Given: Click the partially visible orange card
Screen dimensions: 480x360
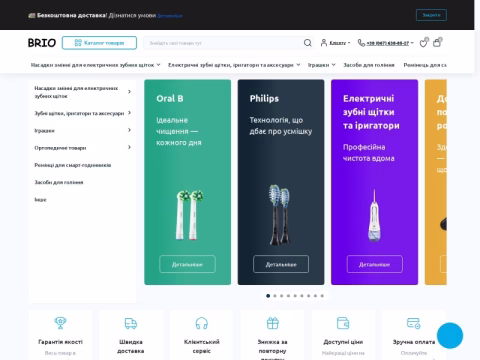Looking at the screenshot, I should 436,182.
